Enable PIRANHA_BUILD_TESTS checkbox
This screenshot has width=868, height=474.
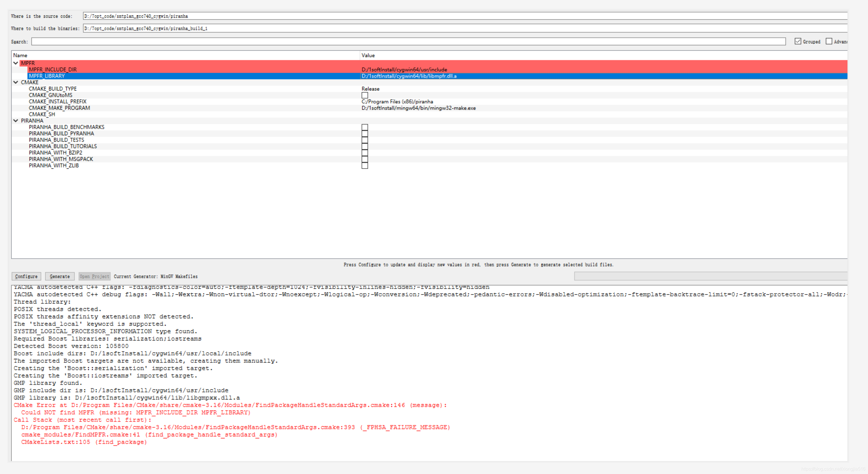[365, 140]
